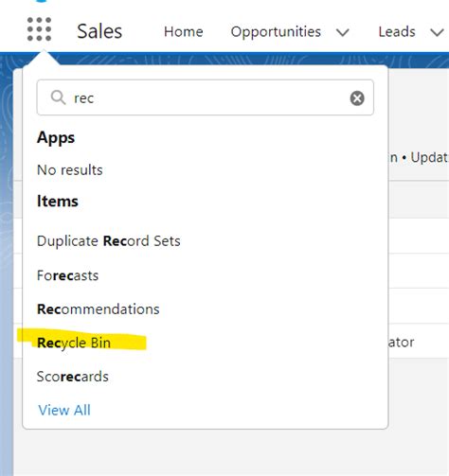Viewport: 449px width, 476px height.
Task: Click the Items section heading
Action: [58, 202]
